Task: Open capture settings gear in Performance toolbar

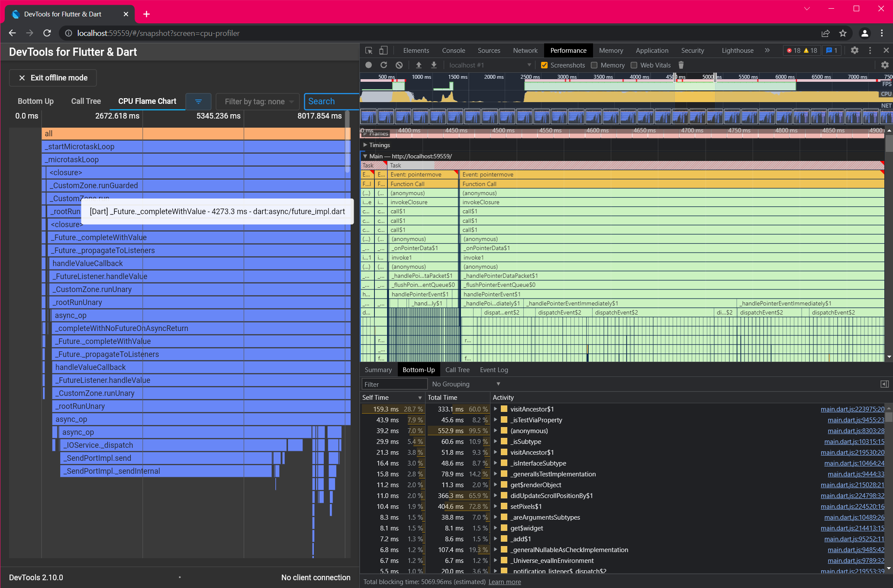Action: pos(885,65)
